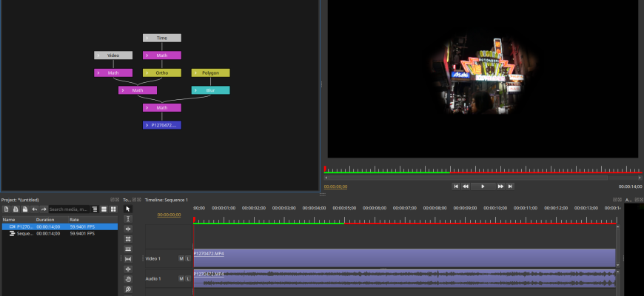This screenshot has width=644, height=296.
Task: Click viewer scrollbar right arrow
Action: tap(640, 178)
